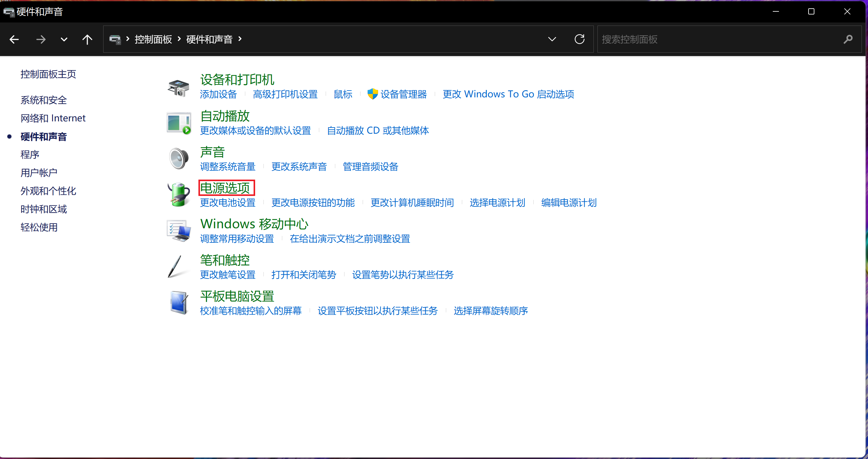Screen dimensions: 868x459
Task: Click the Tablet PC Settings icon
Action: point(179,303)
